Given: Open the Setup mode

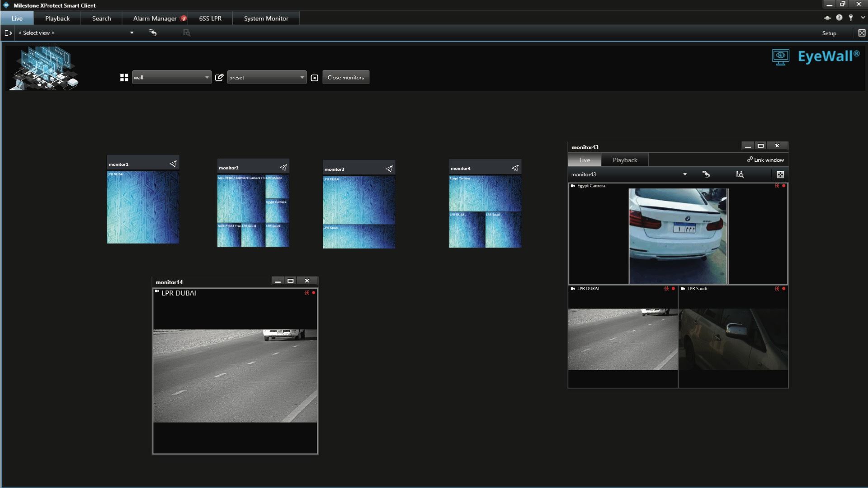Looking at the screenshot, I should point(829,33).
